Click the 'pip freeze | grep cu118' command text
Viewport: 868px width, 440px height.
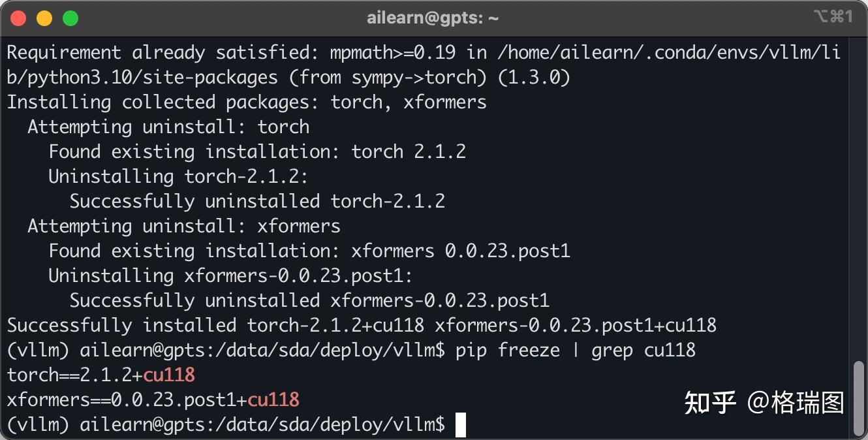576,351
